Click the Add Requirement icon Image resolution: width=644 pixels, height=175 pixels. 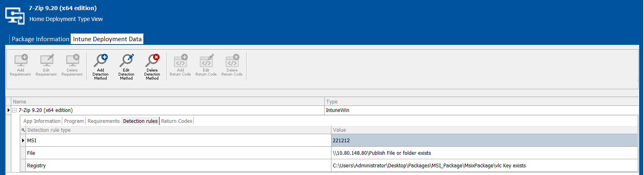click(x=21, y=61)
